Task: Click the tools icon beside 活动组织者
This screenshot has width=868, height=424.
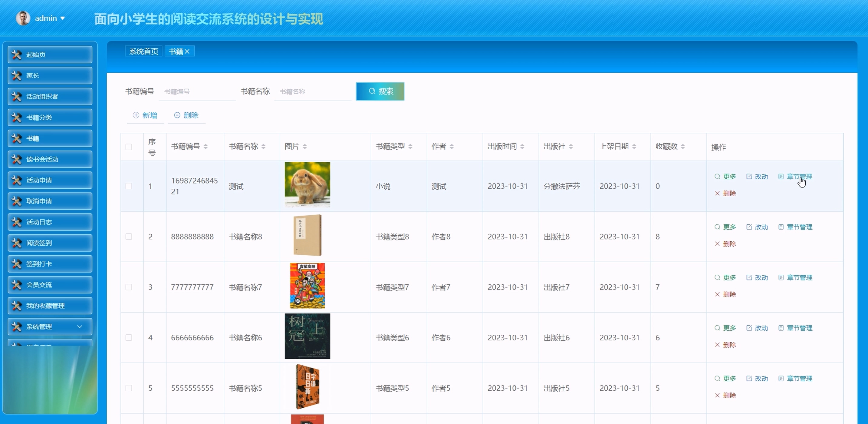Action: (x=17, y=97)
